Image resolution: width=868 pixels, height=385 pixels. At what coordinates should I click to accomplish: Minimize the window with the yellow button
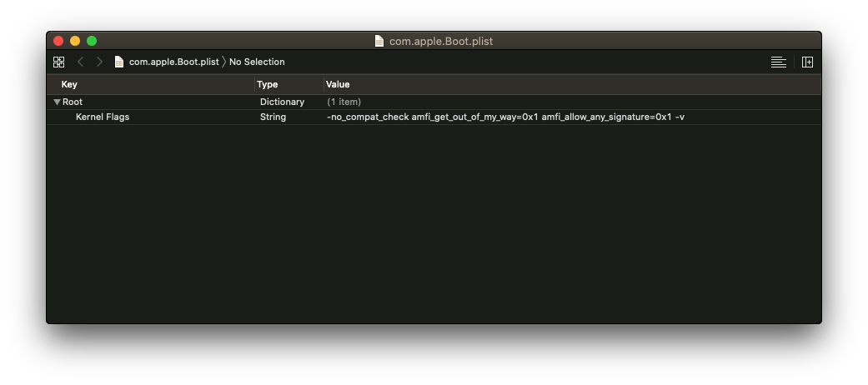pos(75,41)
